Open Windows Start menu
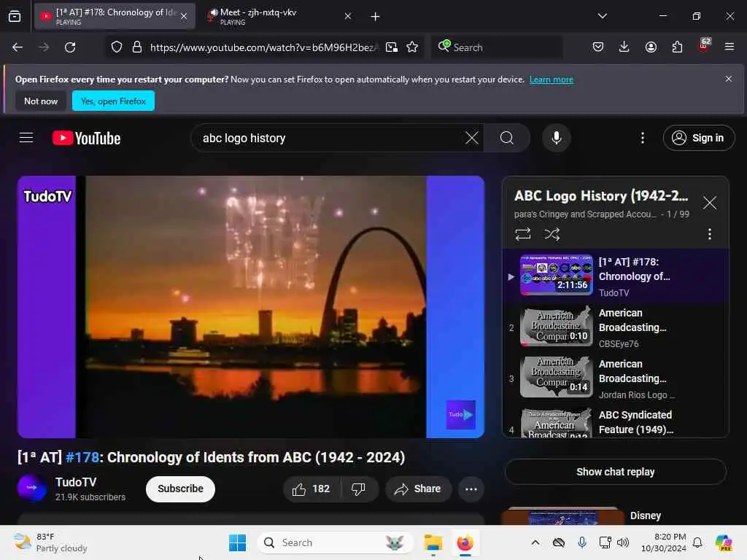 coord(237,542)
